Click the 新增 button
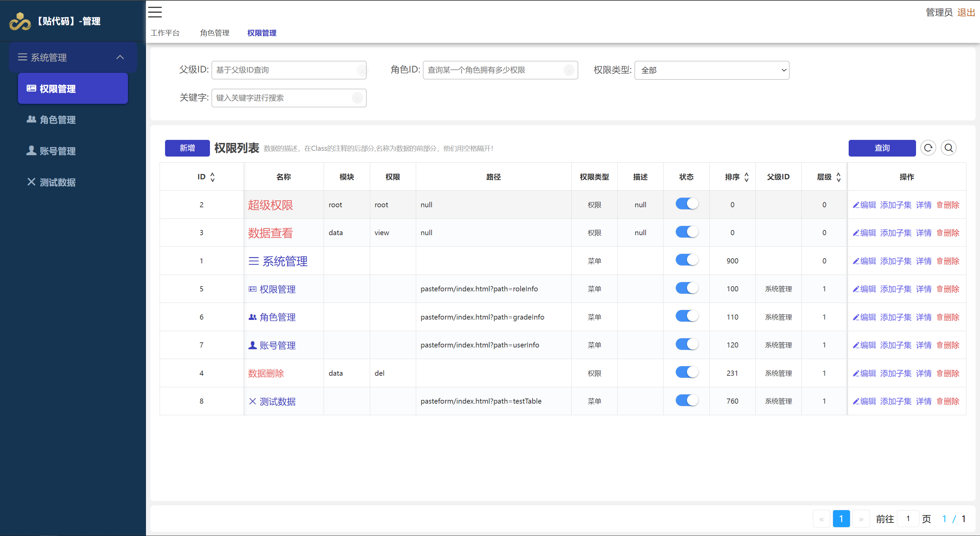Screen dimensions: 980x536 (x=187, y=148)
